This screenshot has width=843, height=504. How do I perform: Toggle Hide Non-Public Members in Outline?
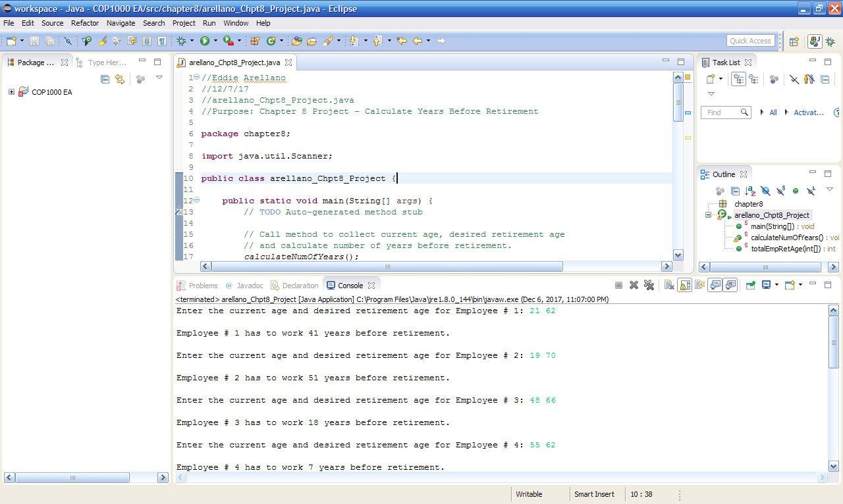click(796, 191)
